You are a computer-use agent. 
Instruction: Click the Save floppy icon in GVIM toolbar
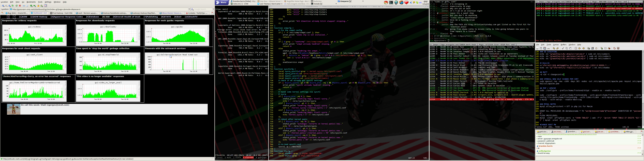coord(541,48)
